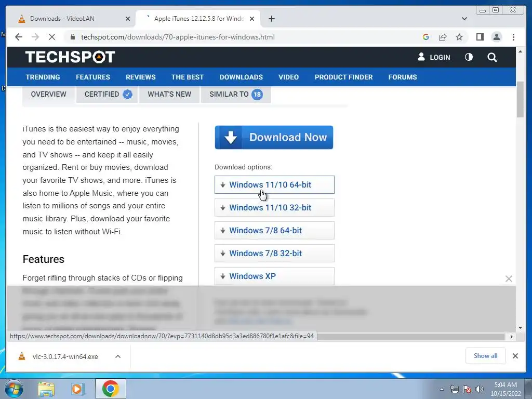This screenshot has height=399, width=532.
Task: Click the page vertical scrollbar thumb
Action: coord(520,100)
